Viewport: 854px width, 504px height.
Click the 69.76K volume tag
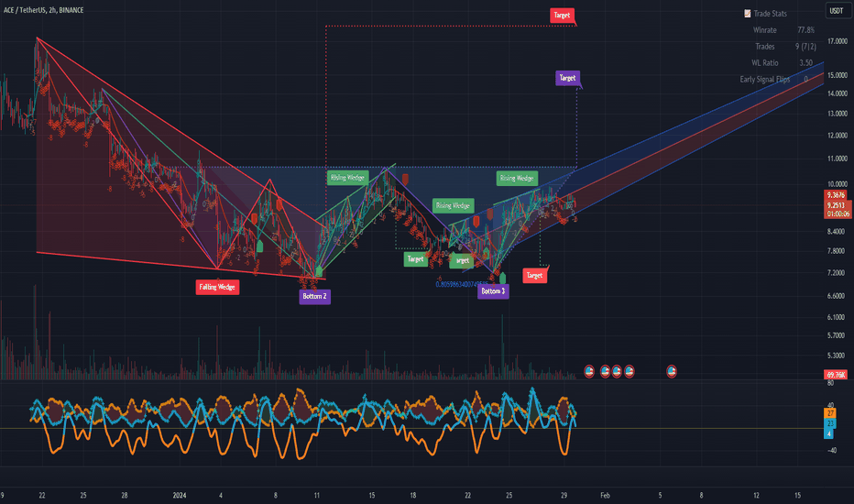(x=836, y=375)
